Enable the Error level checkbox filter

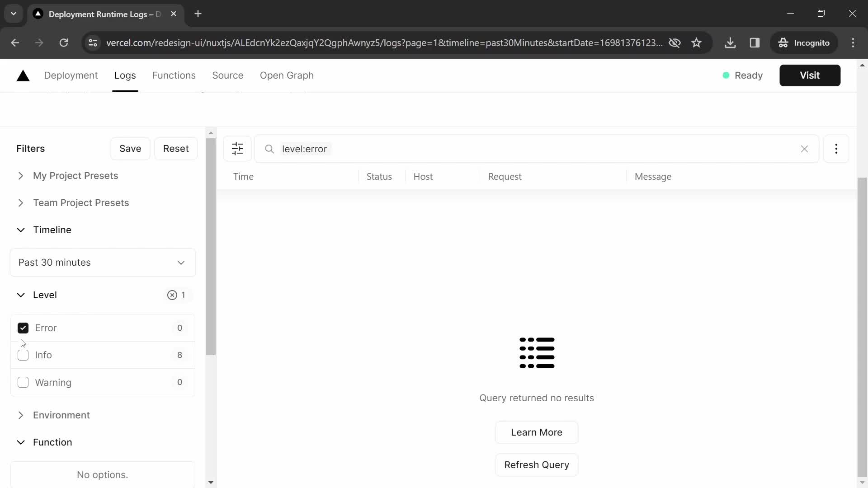pyautogui.click(x=23, y=327)
